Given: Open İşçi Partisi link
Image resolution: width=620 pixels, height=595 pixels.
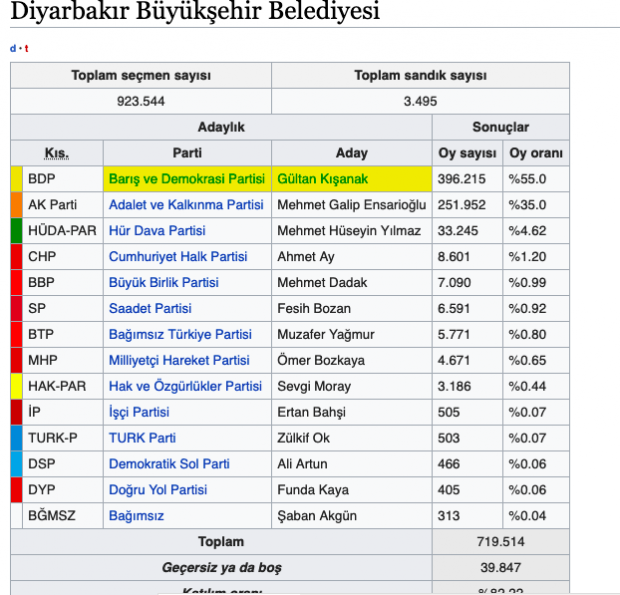Looking at the screenshot, I should coord(139,412).
